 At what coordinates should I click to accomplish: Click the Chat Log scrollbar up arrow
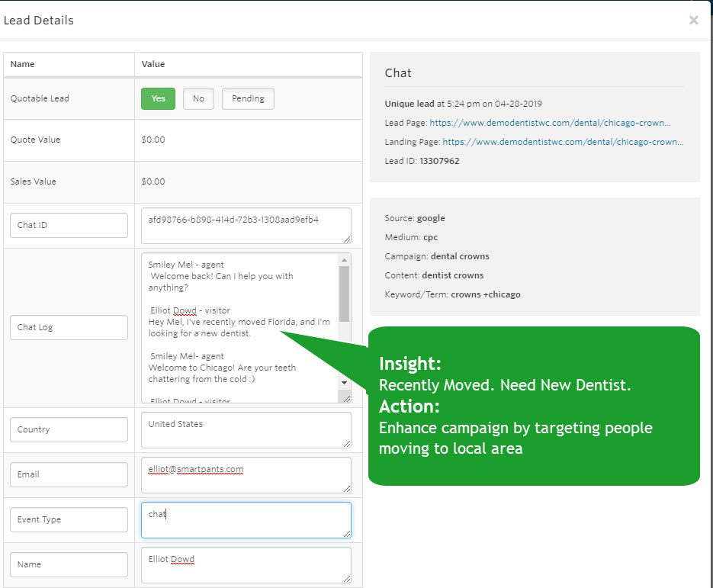[x=344, y=260]
